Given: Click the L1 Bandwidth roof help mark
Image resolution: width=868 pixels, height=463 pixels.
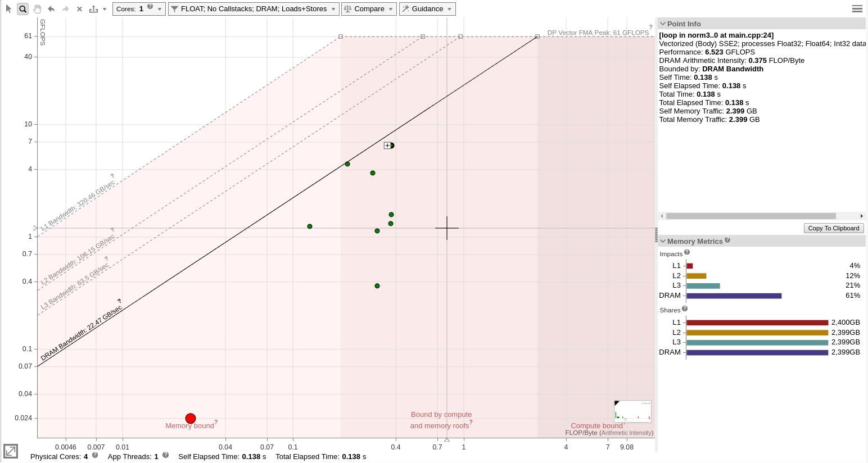Looking at the screenshot, I should (112, 176).
